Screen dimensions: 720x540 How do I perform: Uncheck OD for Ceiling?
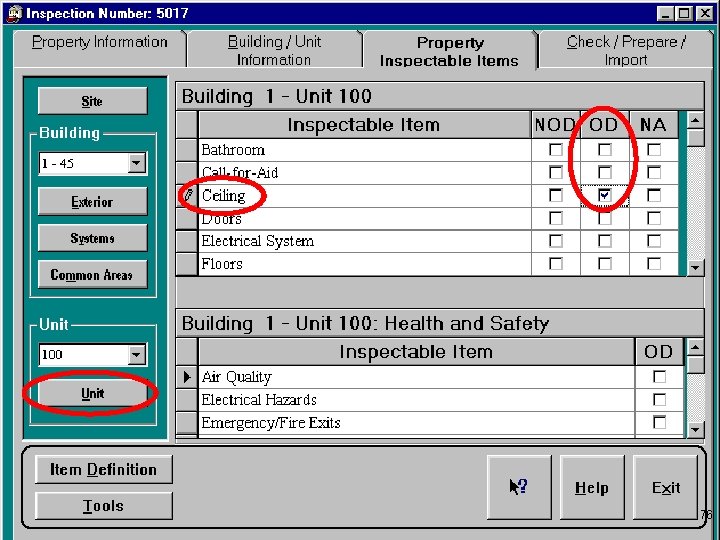(605, 196)
